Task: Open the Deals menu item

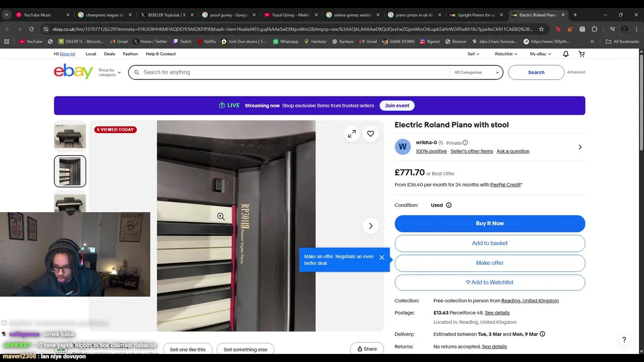Action: pyautogui.click(x=110, y=54)
